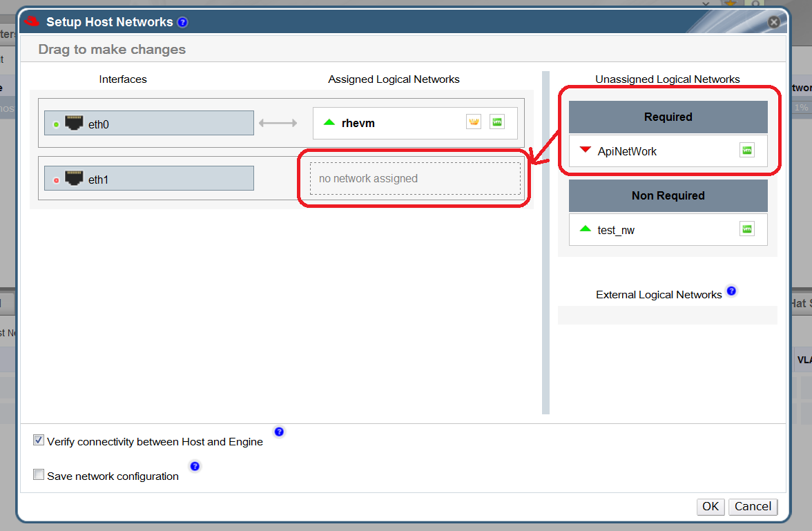Click the VM icon on ApiNetWork
Viewport: 812px width, 531px height.
pyautogui.click(x=746, y=151)
